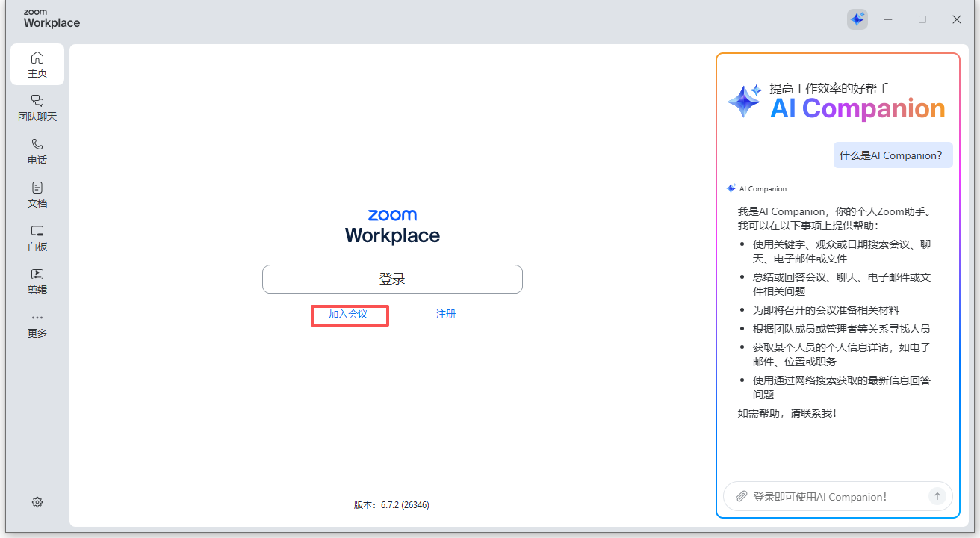
Task: Click the send arrow in the chat box
Action: point(937,496)
